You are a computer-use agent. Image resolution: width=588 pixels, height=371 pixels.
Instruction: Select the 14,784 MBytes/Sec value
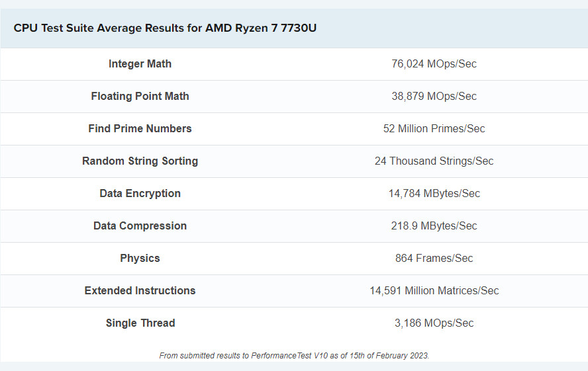pyautogui.click(x=434, y=194)
